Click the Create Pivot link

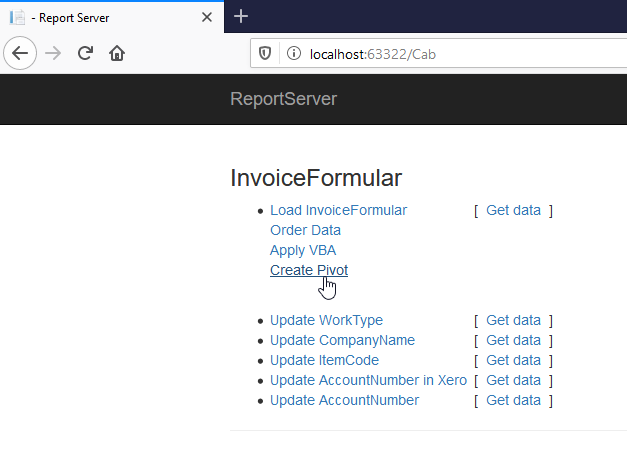tap(309, 270)
